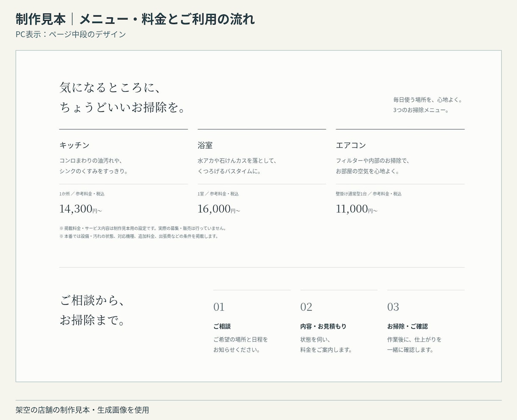
Task: Click description お部屋の空気を心地よく。
Action: coord(367,172)
